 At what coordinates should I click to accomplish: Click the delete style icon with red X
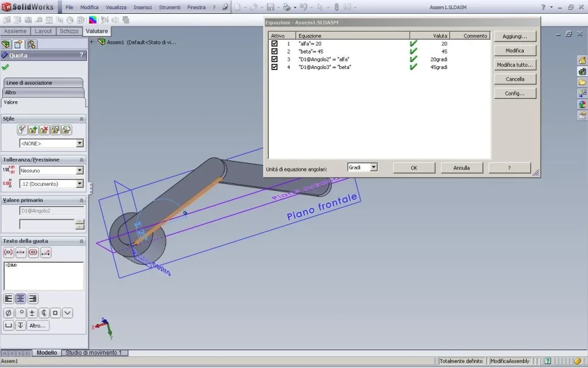pos(44,130)
